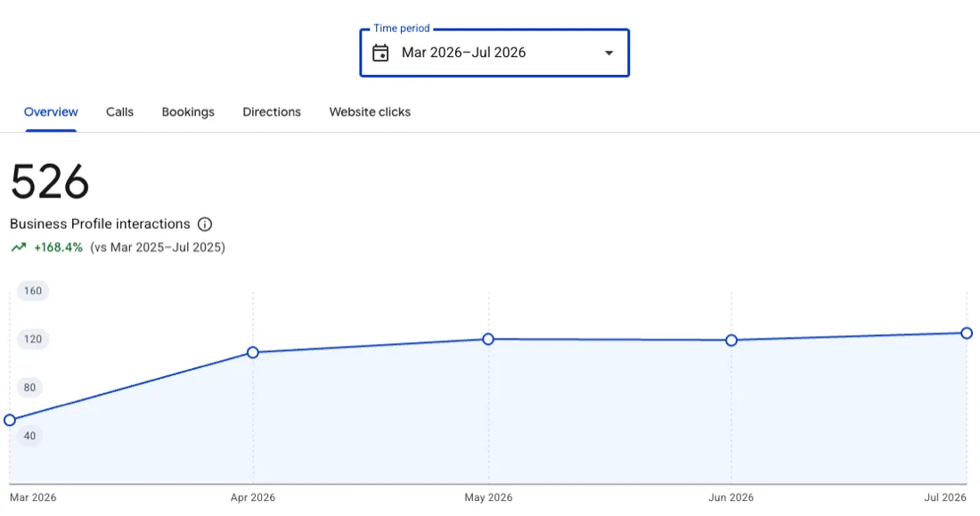This screenshot has height=516, width=980.
Task: Click the 120 y-axis label
Action: pos(32,339)
